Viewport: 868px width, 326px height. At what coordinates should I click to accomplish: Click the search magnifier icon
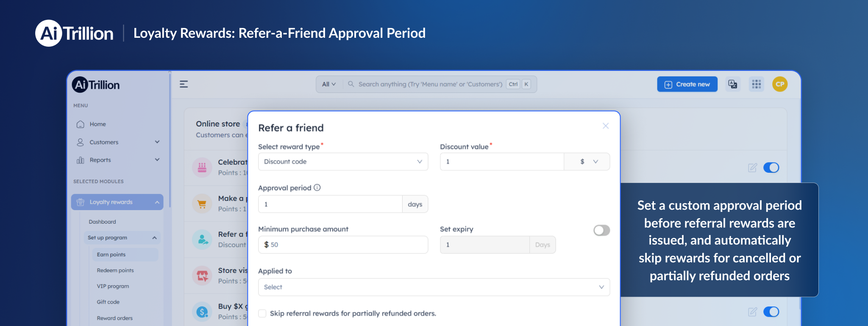(x=351, y=84)
